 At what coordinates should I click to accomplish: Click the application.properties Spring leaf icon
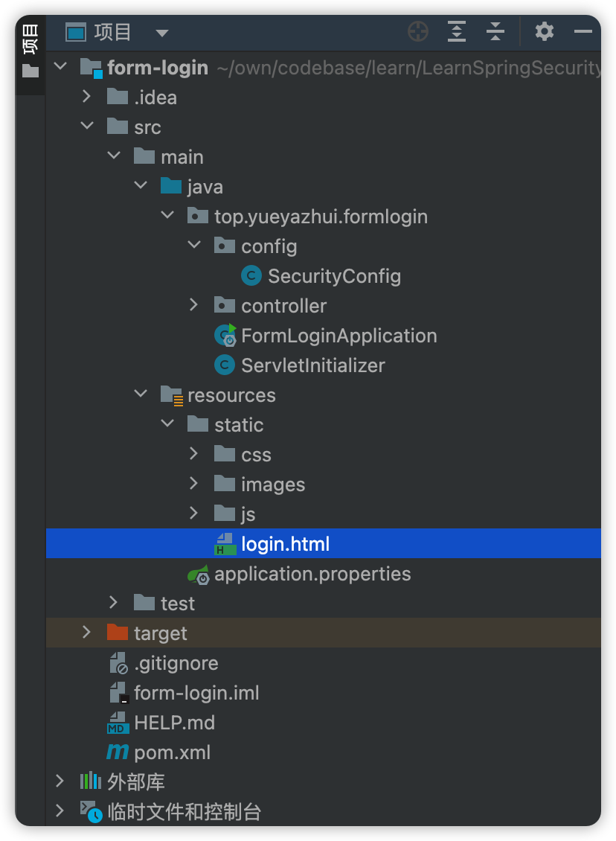pos(199,575)
